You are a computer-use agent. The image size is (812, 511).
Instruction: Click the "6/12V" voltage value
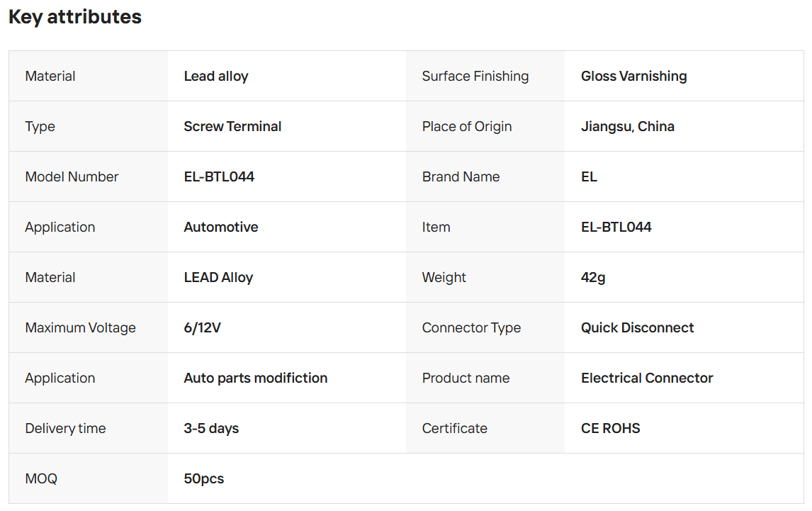click(202, 327)
